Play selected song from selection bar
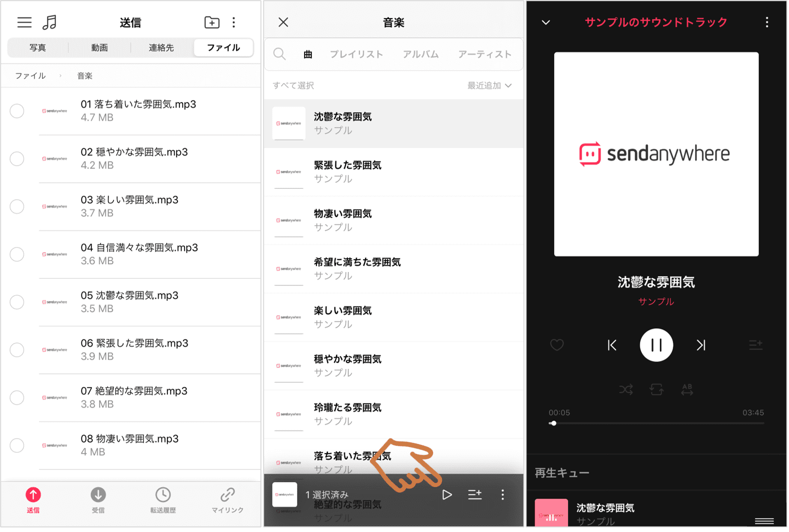Screen dimensions: 789x532 (447, 495)
